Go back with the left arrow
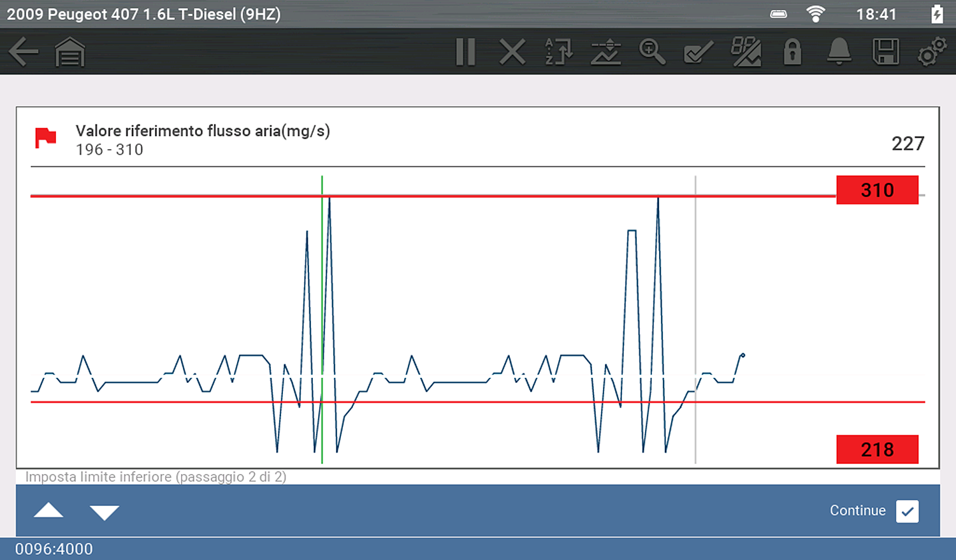This screenshot has height=560, width=956. click(24, 52)
